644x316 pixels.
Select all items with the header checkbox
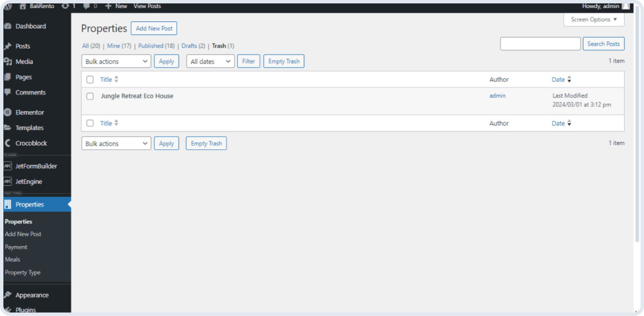(90, 79)
